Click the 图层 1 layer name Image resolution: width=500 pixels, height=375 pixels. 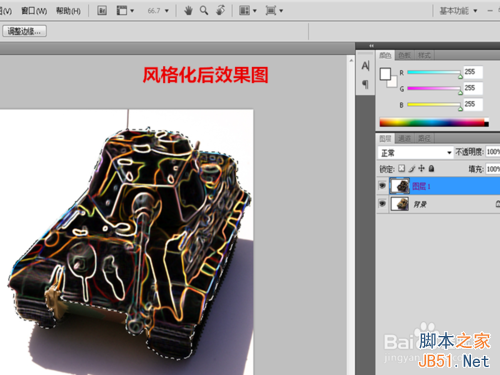point(421,186)
